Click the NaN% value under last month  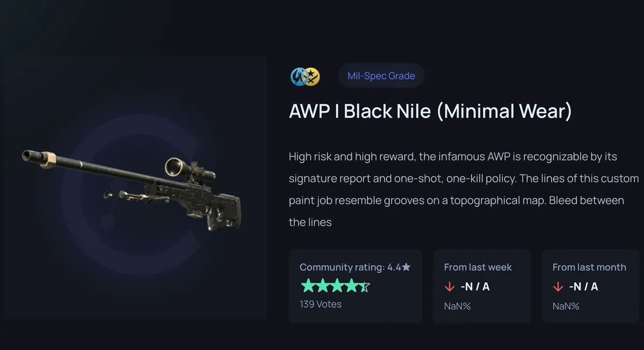566,307
